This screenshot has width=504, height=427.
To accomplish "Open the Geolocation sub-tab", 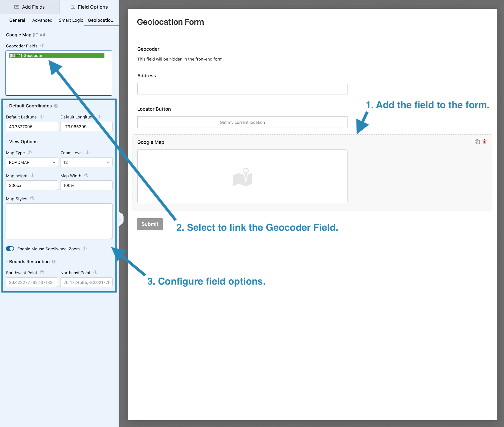I will click(101, 20).
